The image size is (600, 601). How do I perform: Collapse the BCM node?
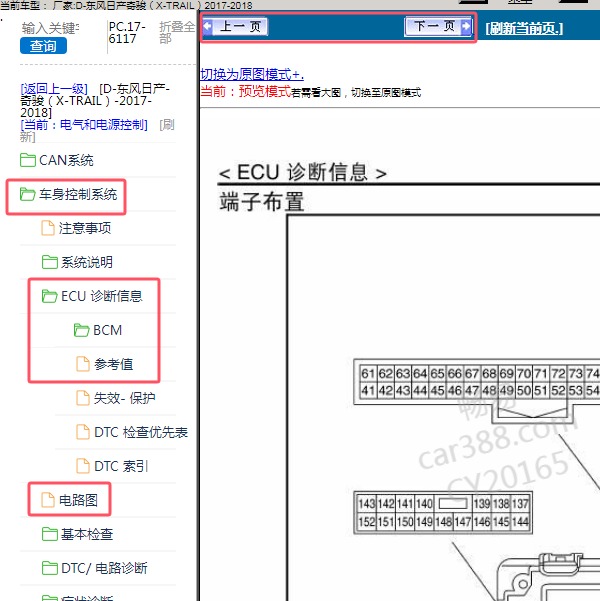click(107, 330)
